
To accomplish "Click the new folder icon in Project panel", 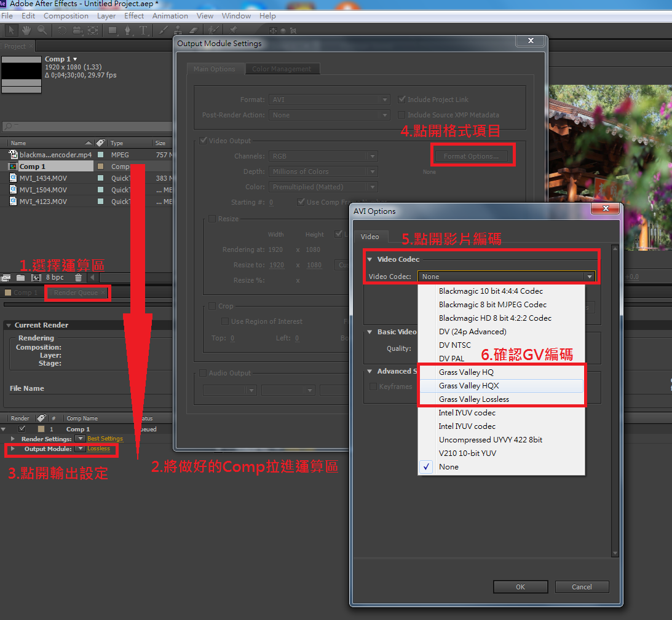I will tap(21, 278).
